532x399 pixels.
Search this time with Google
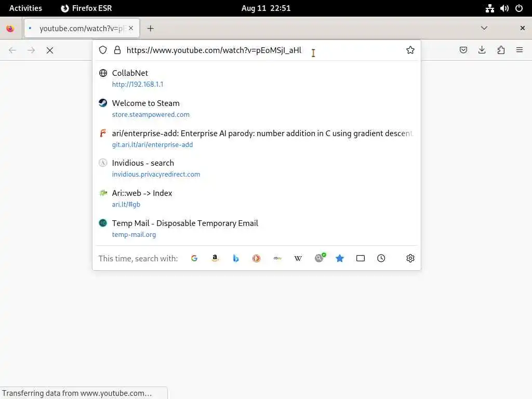coord(194,258)
